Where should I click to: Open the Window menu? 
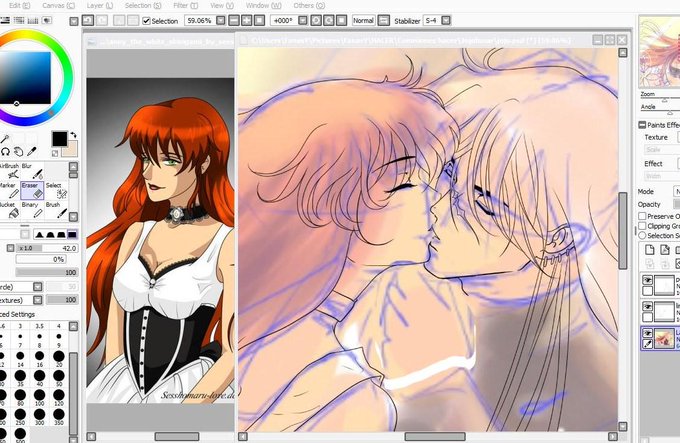click(263, 6)
